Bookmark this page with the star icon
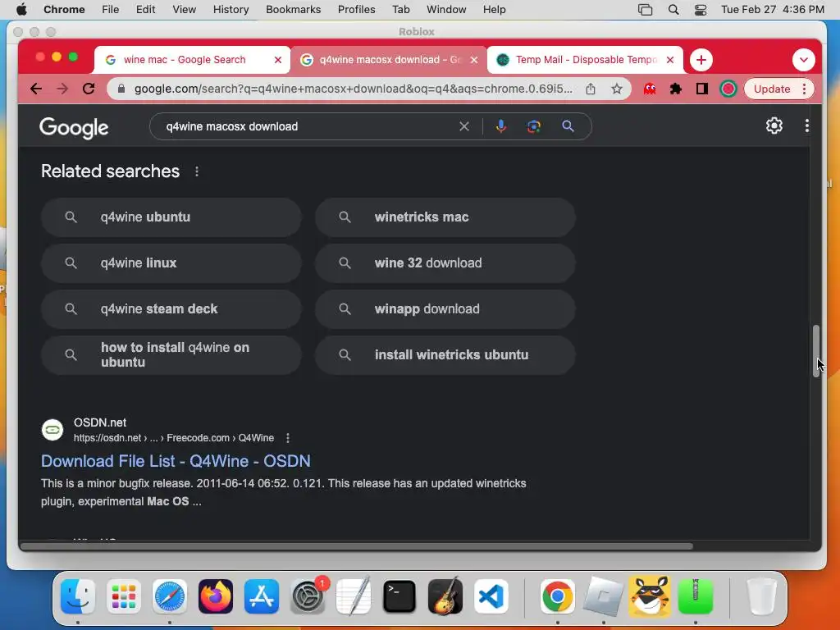The height and width of the screenshot is (630, 840). 617,89
